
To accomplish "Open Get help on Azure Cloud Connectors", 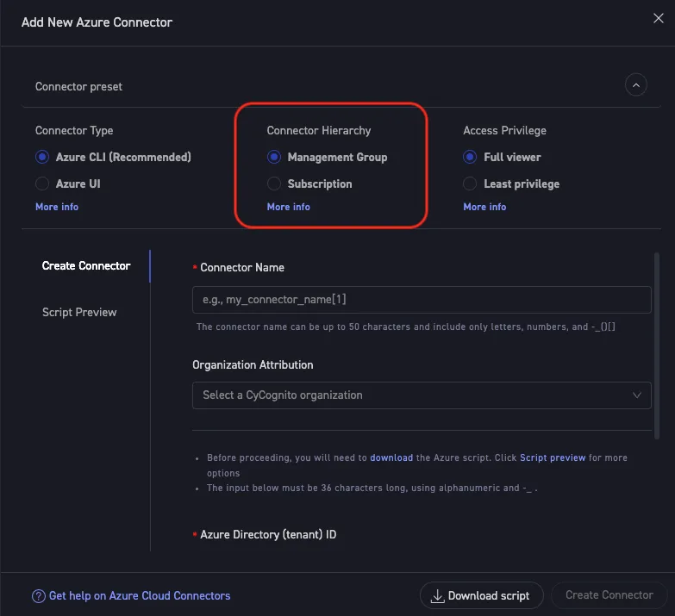I will click(140, 596).
